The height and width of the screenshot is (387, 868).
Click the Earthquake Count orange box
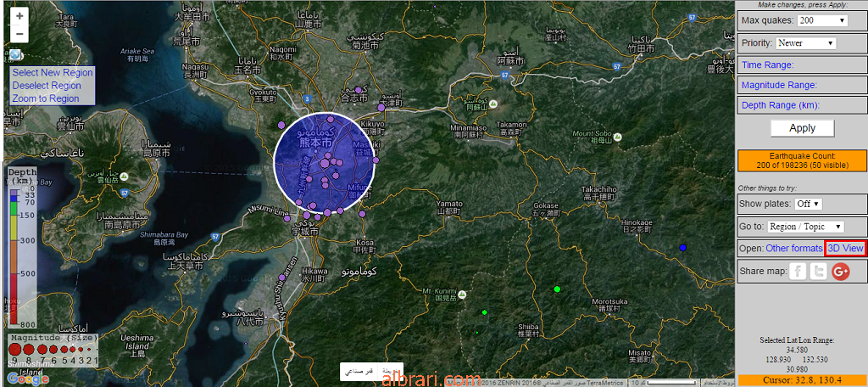pyautogui.click(x=802, y=160)
